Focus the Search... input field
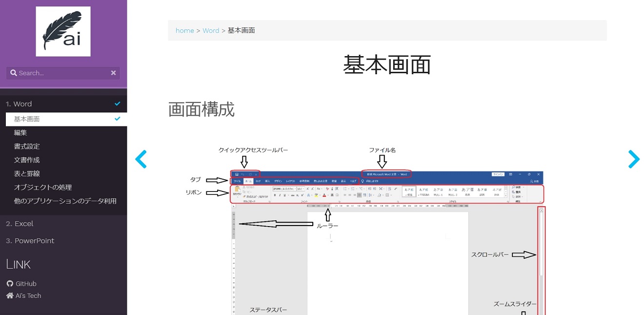Viewport: 644px width, 315px height. (63, 73)
